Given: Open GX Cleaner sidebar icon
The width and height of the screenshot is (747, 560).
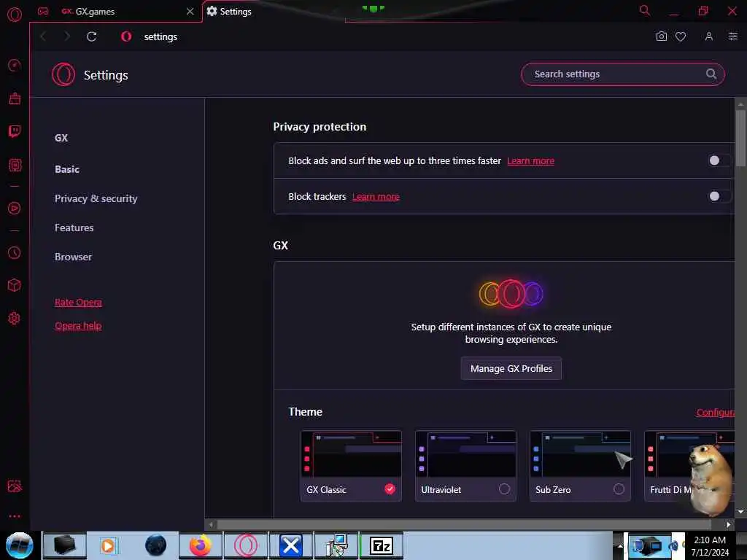Looking at the screenshot, I should [15, 98].
